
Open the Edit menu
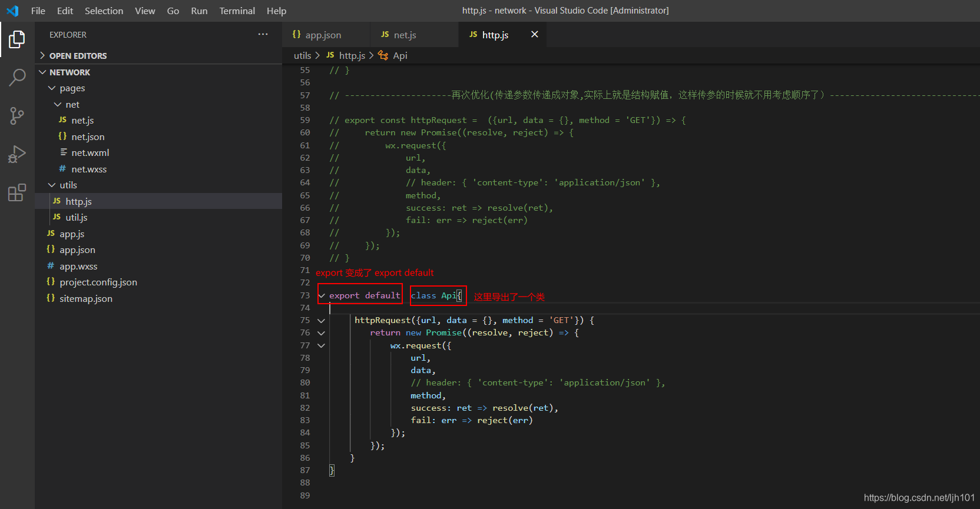[65, 11]
